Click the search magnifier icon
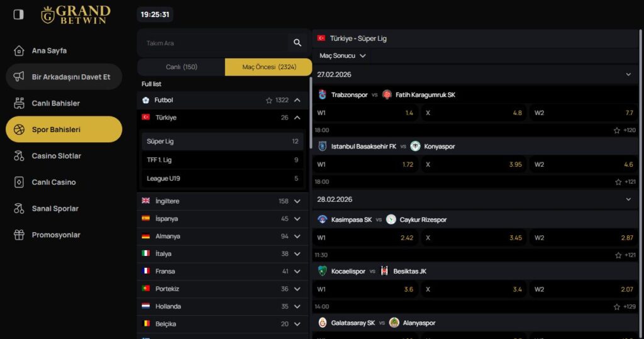 [x=297, y=43]
